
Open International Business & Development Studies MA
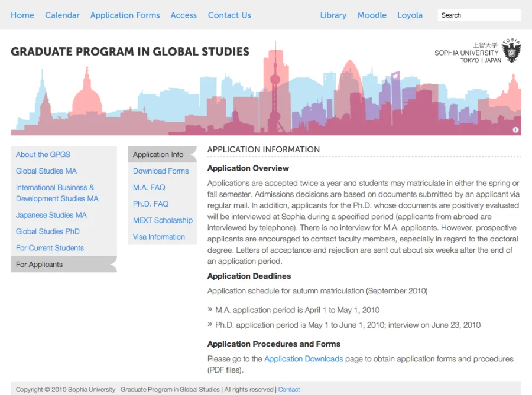tap(57, 193)
